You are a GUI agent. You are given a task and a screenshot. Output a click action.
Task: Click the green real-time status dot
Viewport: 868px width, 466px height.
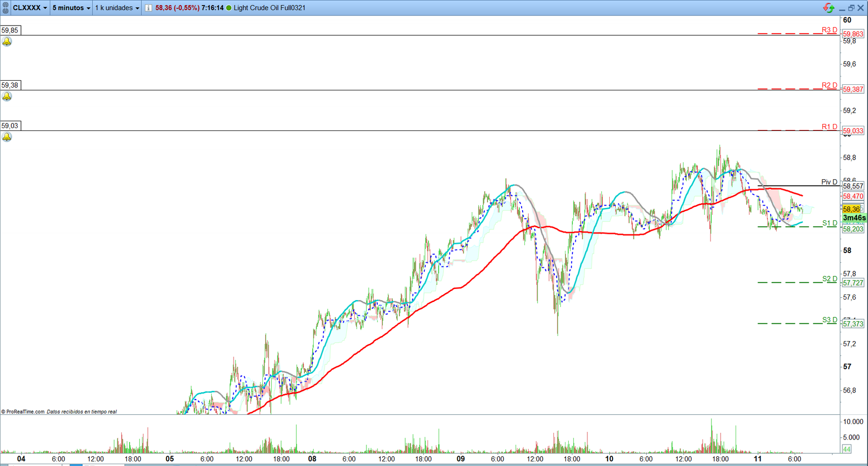tap(229, 8)
